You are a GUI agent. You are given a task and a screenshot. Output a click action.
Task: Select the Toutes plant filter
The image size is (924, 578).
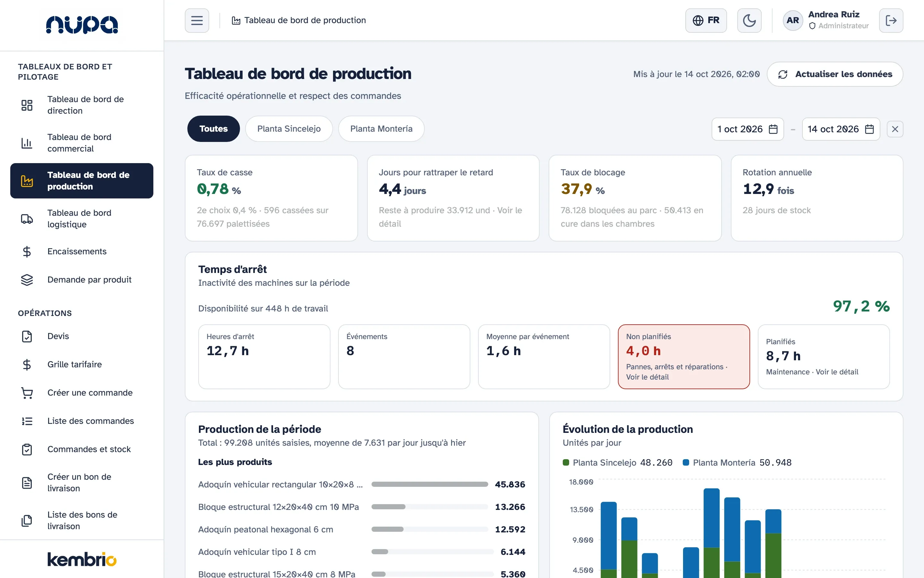(213, 129)
